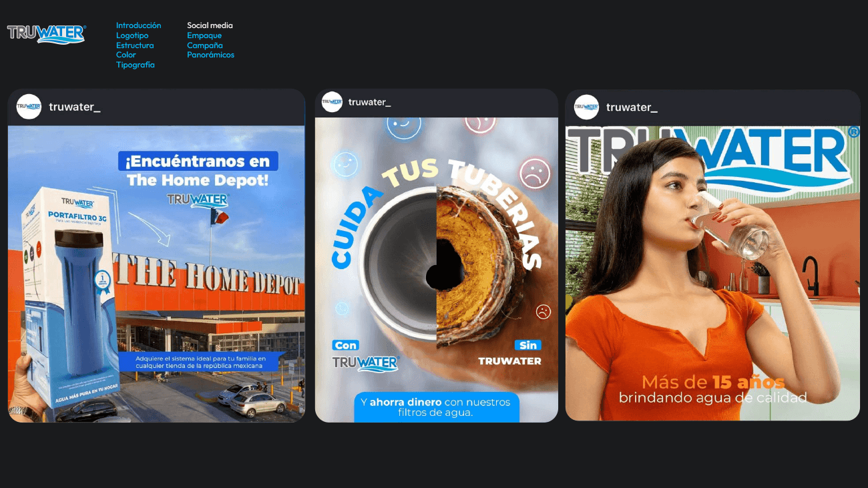Click 'The Home Depot!' headline text
The width and height of the screenshot is (868, 488).
point(198,180)
